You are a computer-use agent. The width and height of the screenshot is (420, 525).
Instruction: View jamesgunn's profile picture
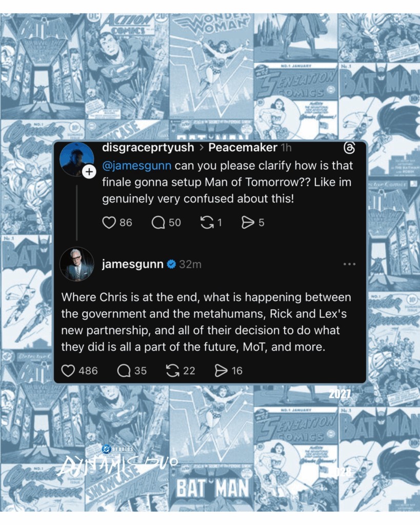[77, 264]
